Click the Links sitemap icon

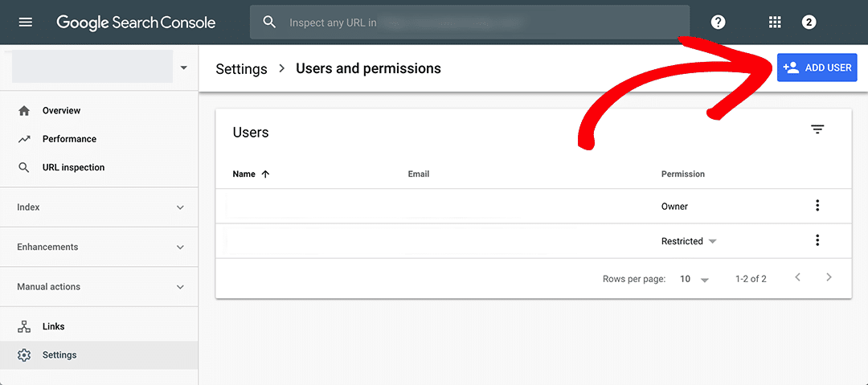tap(24, 327)
